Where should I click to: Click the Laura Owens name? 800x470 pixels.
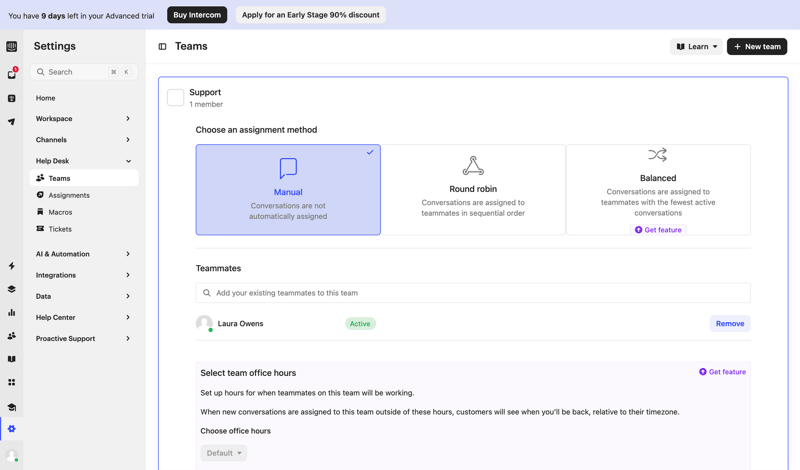click(240, 324)
